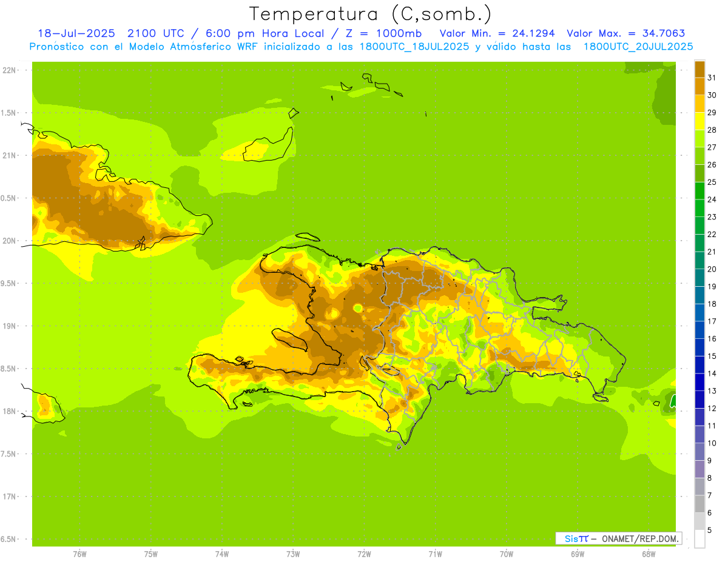Viewport: 728px width, 562px height.
Task: Click the orange legend swatch between 30 and 31
Action: tap(699, 86)
